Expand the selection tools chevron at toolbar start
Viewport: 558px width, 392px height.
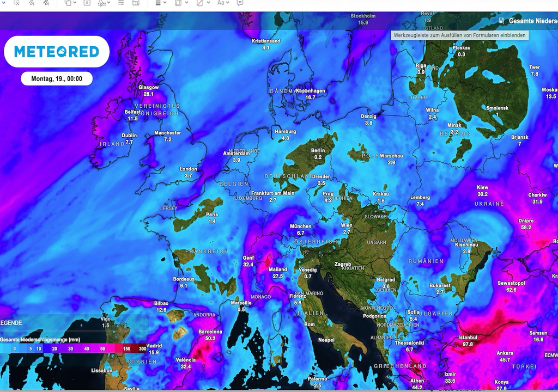click(x=4, y=3)
